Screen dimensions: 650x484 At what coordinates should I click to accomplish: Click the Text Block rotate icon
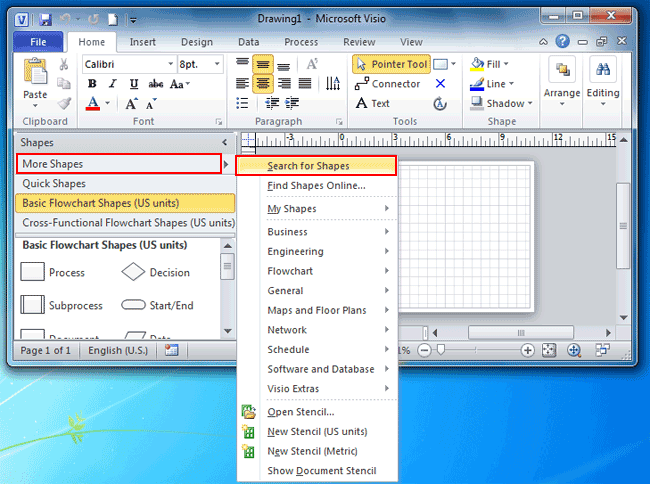440,103
